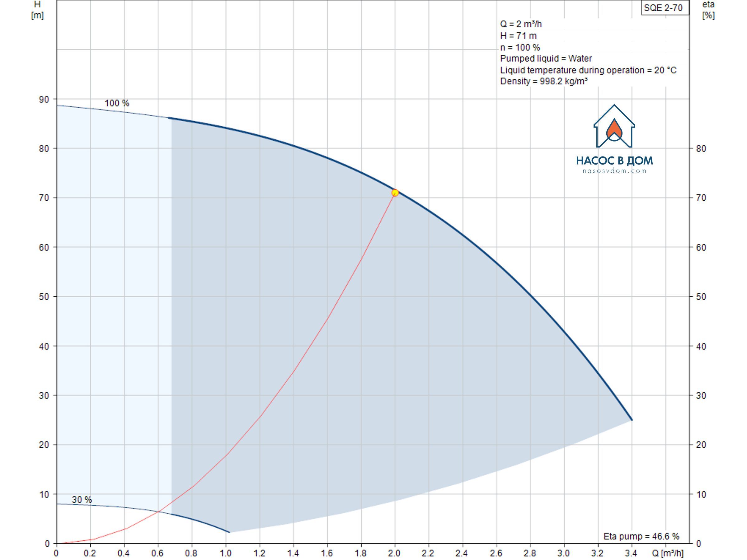Click the H [m] axis title

(x=37, y=10)
